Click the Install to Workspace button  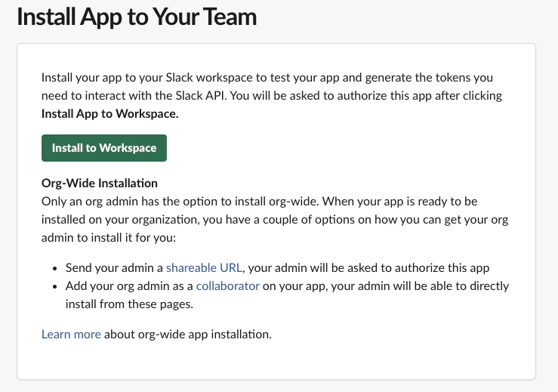click(x=104, y=148)
